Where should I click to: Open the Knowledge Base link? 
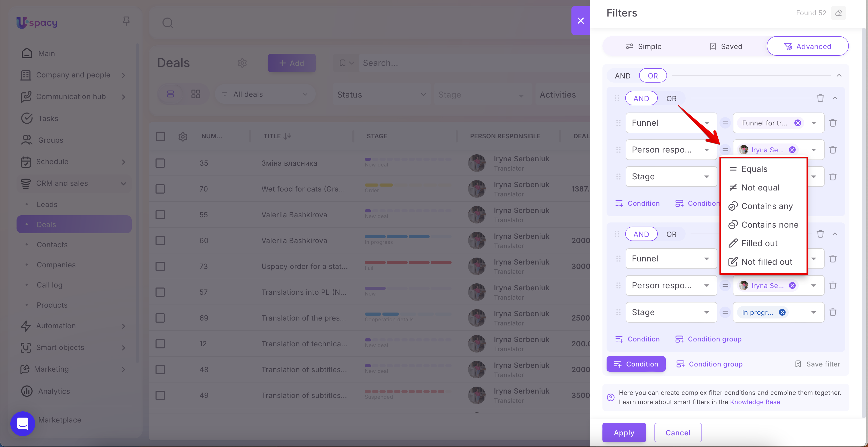pos(755,402)
